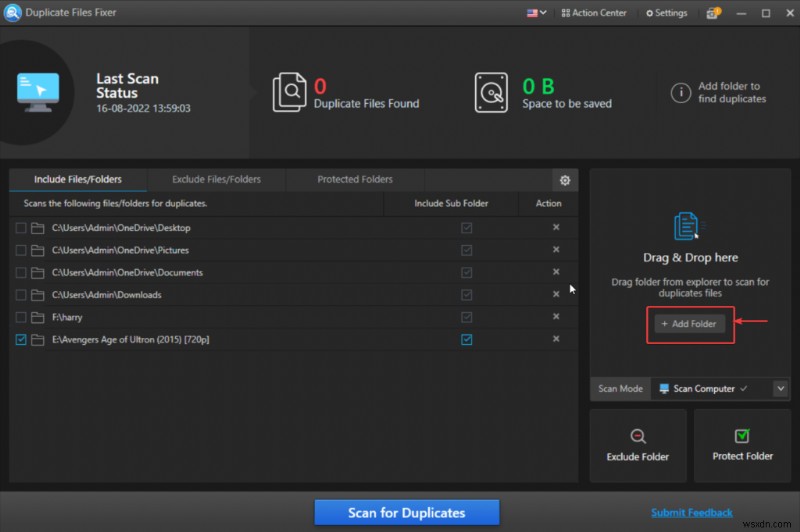The height and width of the screenshot is (532, 800).
Task: Expand the Scan Mode dropdown arrow
Action: 780,388
